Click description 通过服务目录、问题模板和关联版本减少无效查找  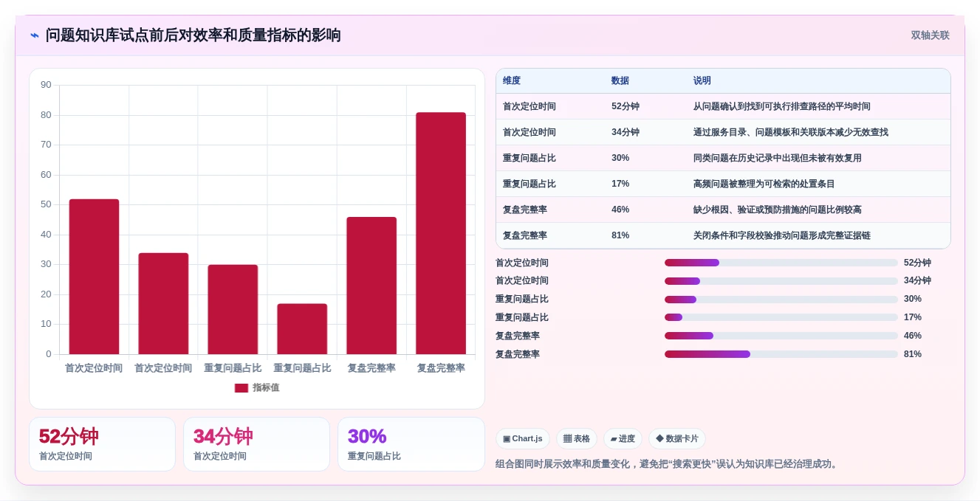click(791, 132)
